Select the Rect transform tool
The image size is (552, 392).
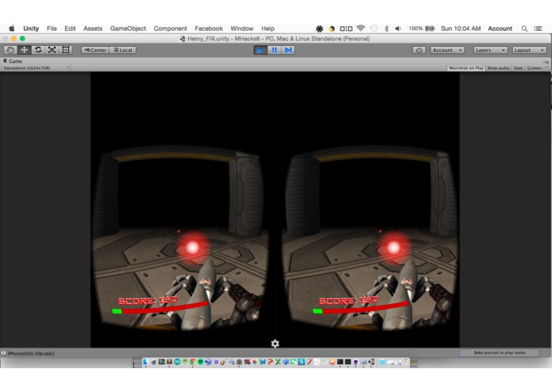coord(65,50)
